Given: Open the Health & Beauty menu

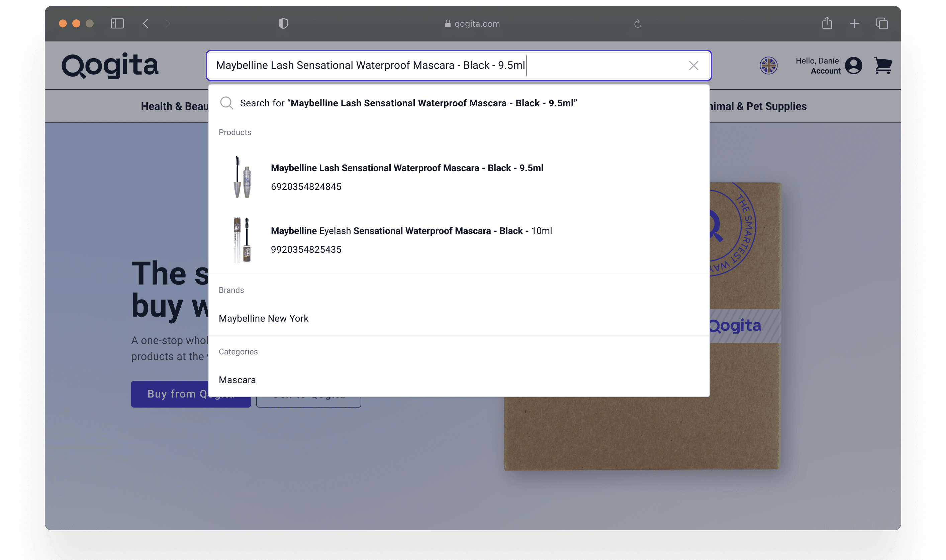Looking at the screenshot, I should (174, 106).
